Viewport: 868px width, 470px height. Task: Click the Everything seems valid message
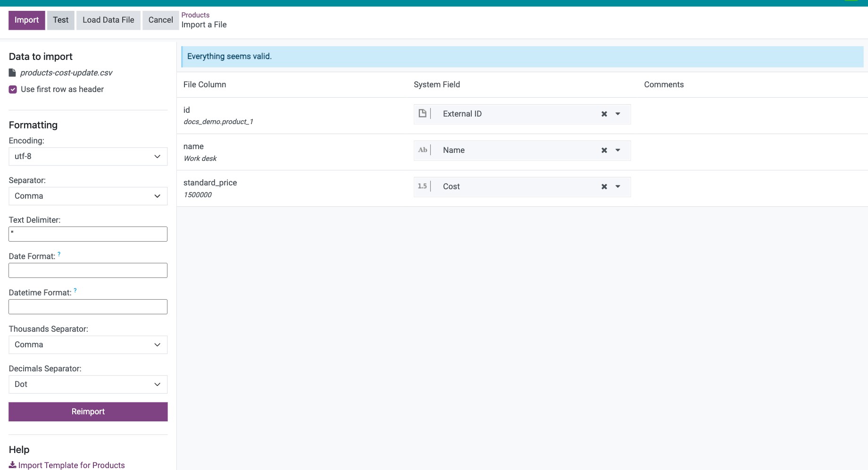tap(229, 56)
